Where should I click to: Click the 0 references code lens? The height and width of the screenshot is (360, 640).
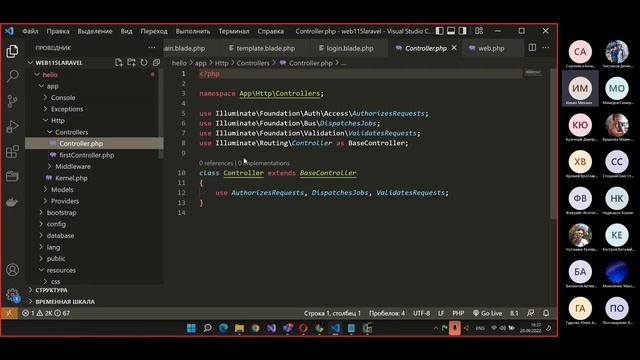[216, 163]
